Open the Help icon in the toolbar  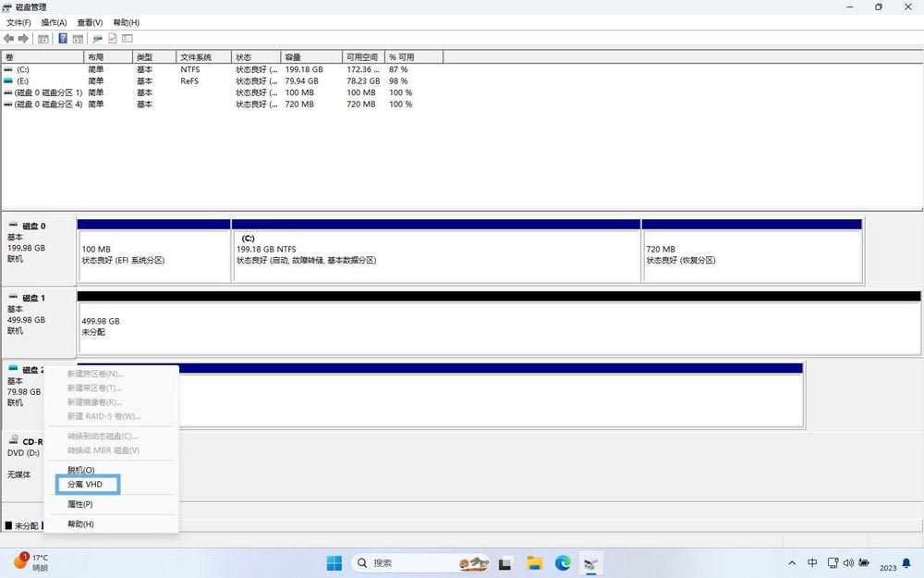(x=63, y=38)
